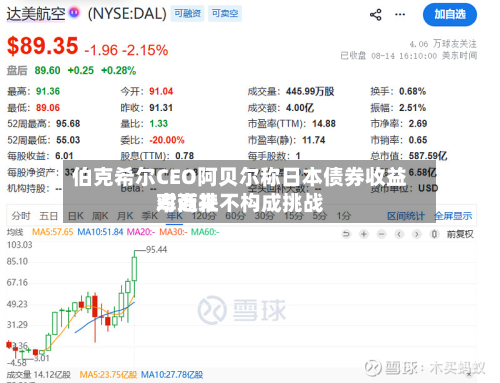Click the current price $89.35
500x383 pixels.
coord(43,46)
